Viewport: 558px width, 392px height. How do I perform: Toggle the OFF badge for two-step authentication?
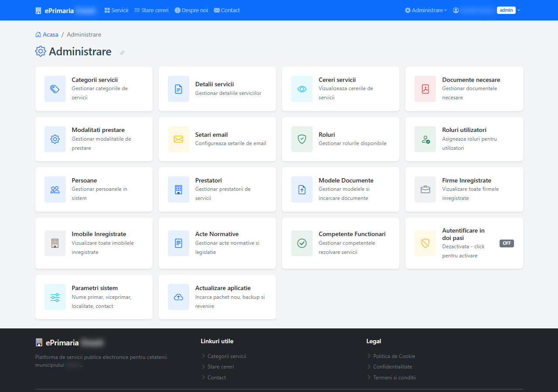pos(507,243)
